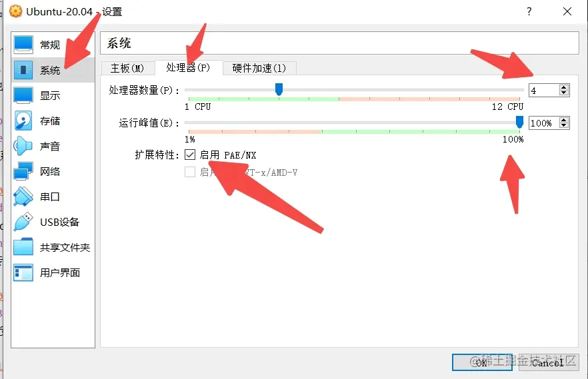The image size is (588, 379).
Task: Decrease execution cap with spinner down arrow
Action: (563, 125)
